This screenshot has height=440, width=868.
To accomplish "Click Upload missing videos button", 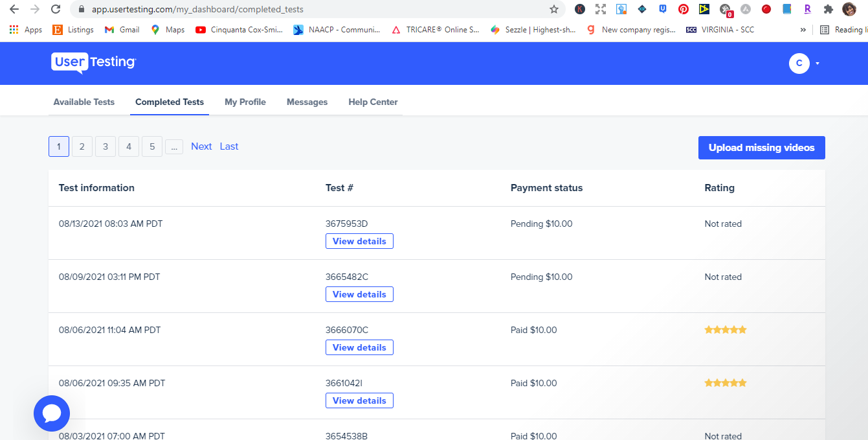I will [x=762, y=148].
